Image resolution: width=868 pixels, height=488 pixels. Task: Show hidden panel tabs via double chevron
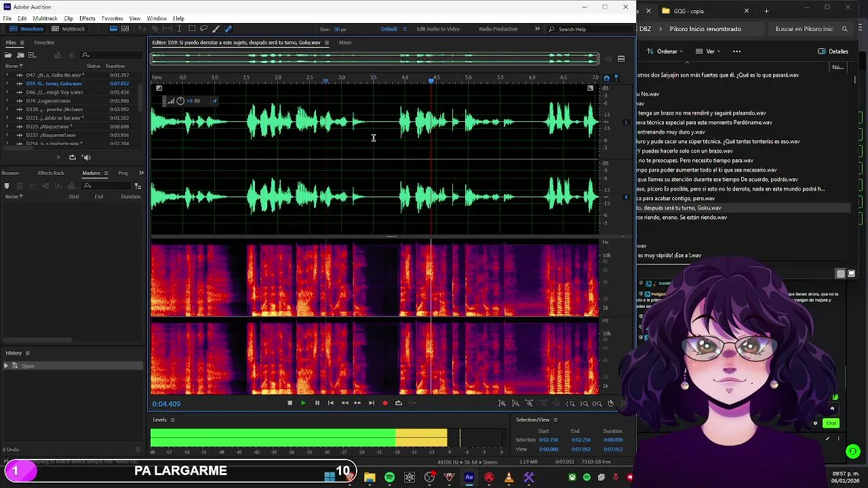[x=141, y=173]
